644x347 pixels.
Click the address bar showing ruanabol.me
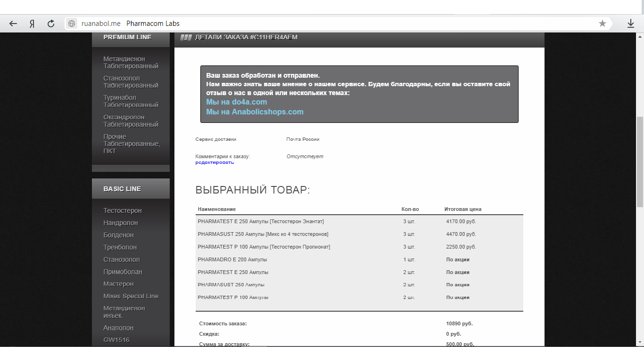tap(330, 24)
